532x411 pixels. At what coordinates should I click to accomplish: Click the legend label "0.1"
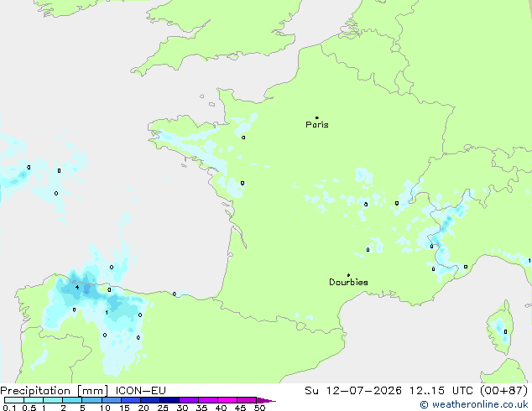click(x=9, y=408)
